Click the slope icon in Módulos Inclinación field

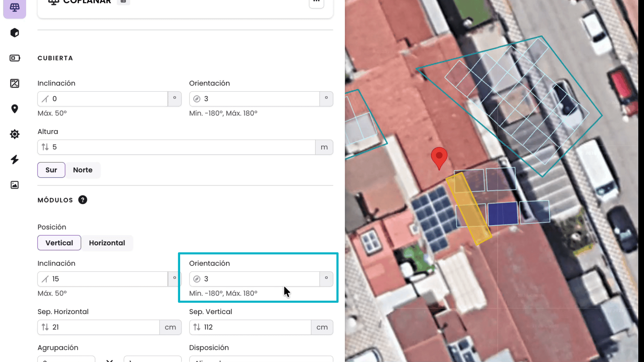[x=45, y=279]
